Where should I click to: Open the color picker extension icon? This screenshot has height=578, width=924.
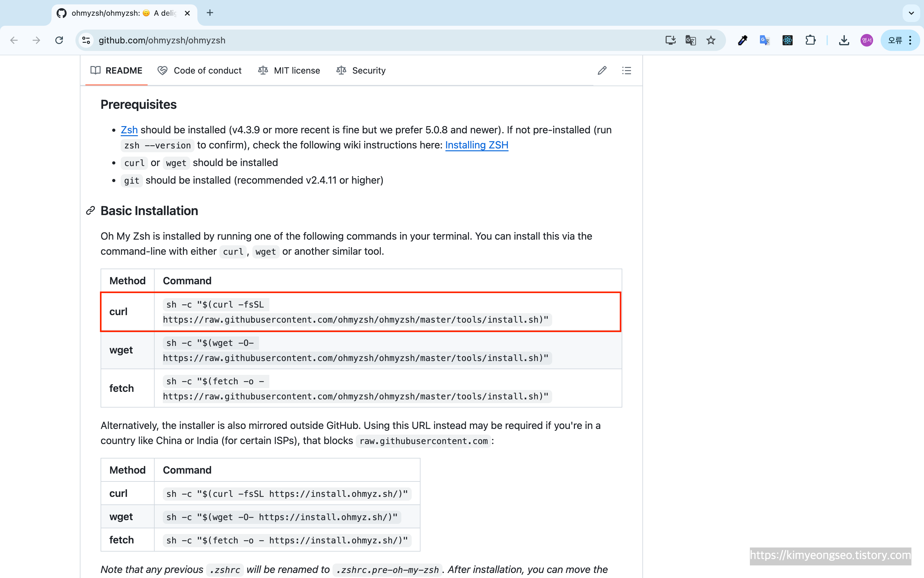click(742, 40)
